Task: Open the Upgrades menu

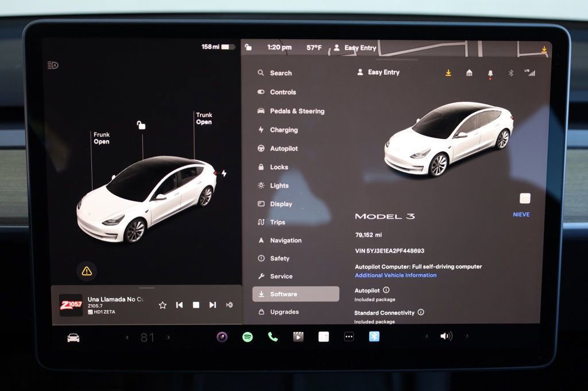Action: click(278, 312)
